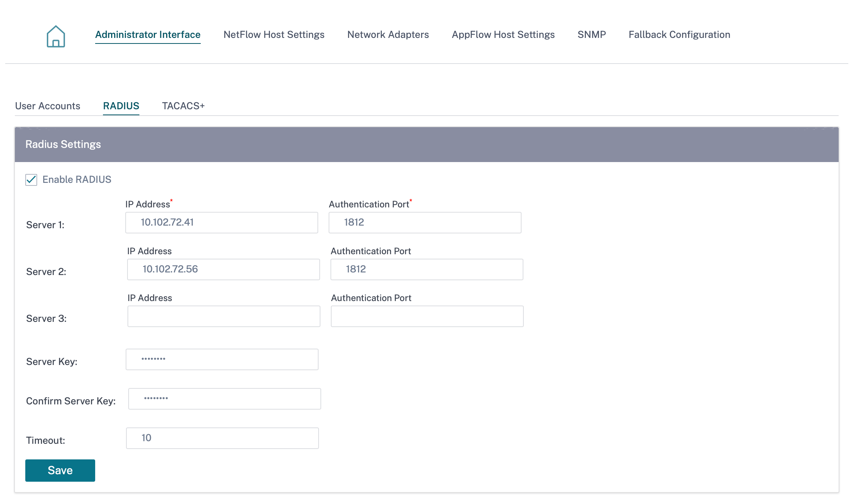The width and height of the screenshot is (855, 504).
Task: Click the Confirm Server Key: label
Action: [71, 401]
